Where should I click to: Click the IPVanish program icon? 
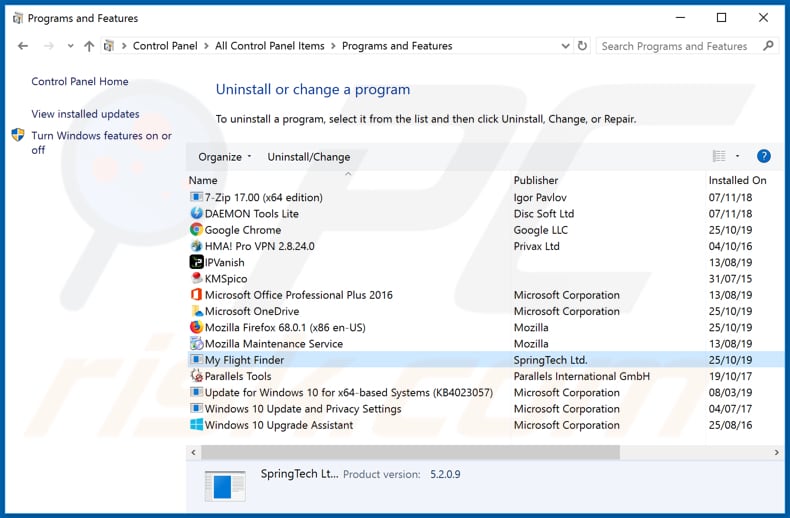[196, 262]
